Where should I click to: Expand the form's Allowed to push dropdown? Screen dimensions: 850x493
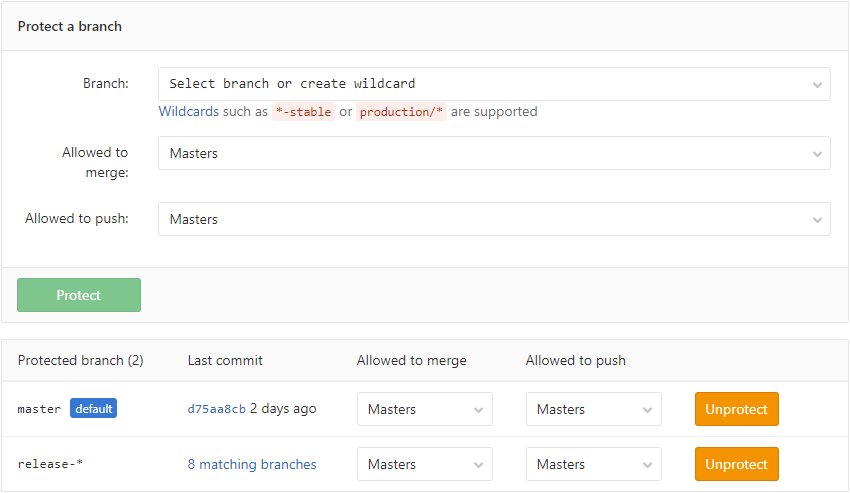(494, 219)
